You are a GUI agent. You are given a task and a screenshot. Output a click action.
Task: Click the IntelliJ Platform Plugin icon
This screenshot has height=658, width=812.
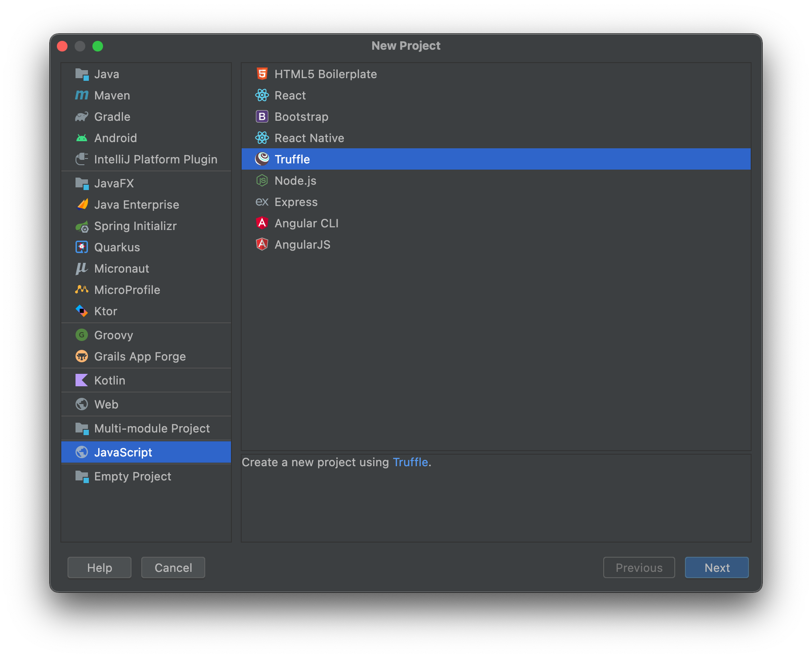click(82, 159)
